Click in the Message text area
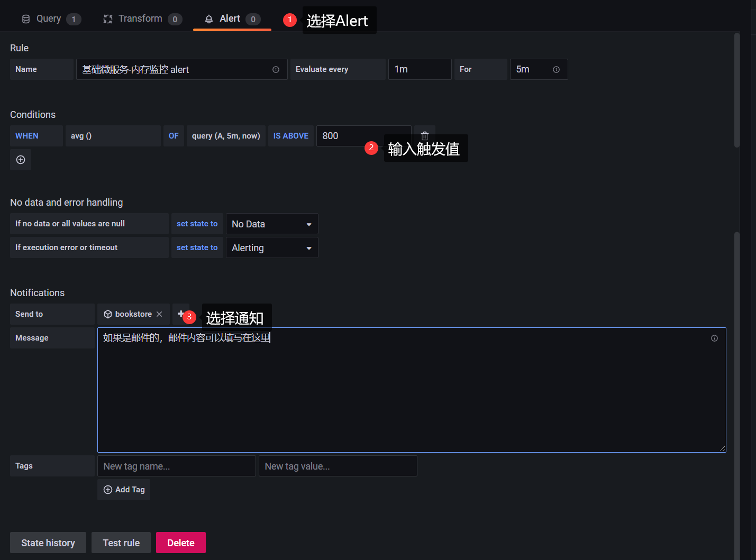This screenshot has height=560, width=756. tap(412, 390)
